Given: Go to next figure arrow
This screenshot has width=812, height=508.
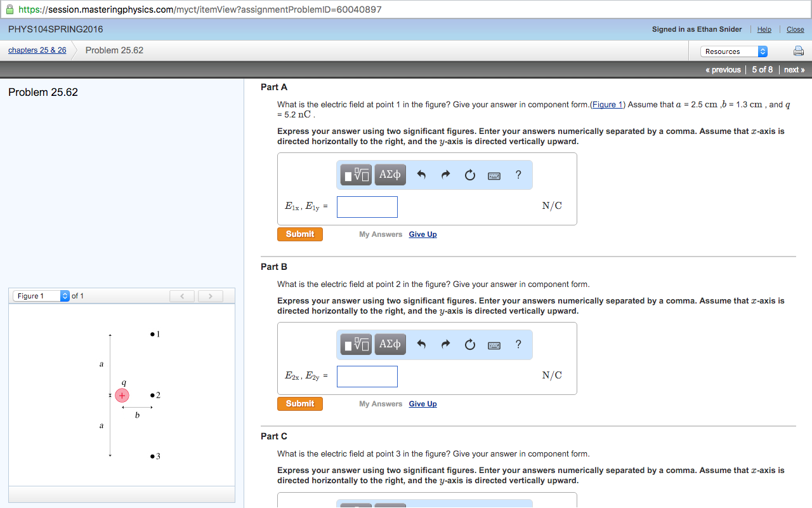Looking at the screenshot, I should click(211, 296).
